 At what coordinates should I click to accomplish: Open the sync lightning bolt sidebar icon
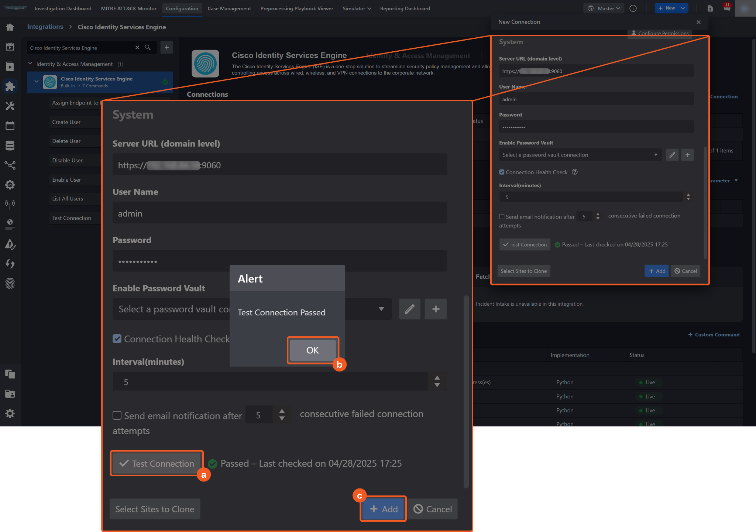[x=10, y=264]
